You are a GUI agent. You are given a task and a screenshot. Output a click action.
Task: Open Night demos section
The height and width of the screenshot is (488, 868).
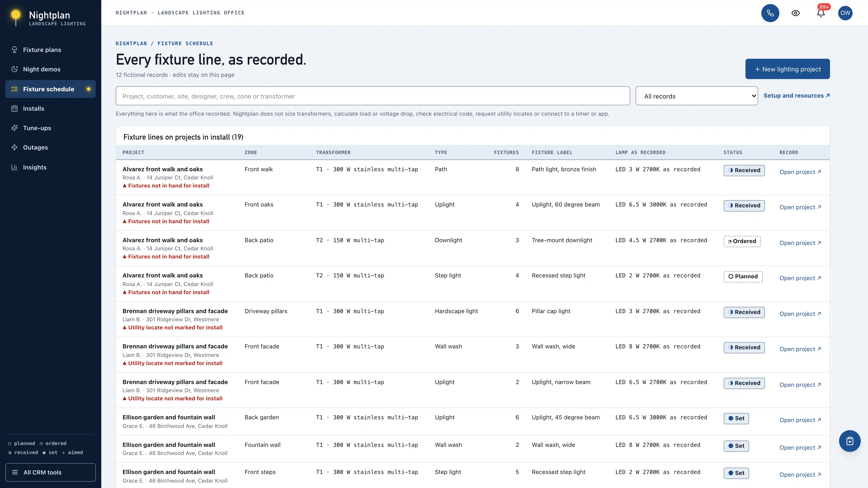tap(51, 69)
